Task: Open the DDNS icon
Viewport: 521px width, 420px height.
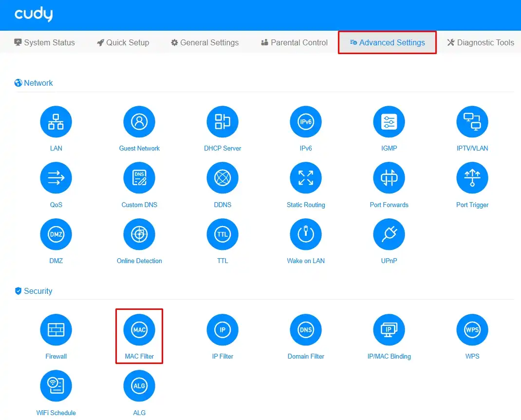Action: pyautogui.click(x=223, y=178)
